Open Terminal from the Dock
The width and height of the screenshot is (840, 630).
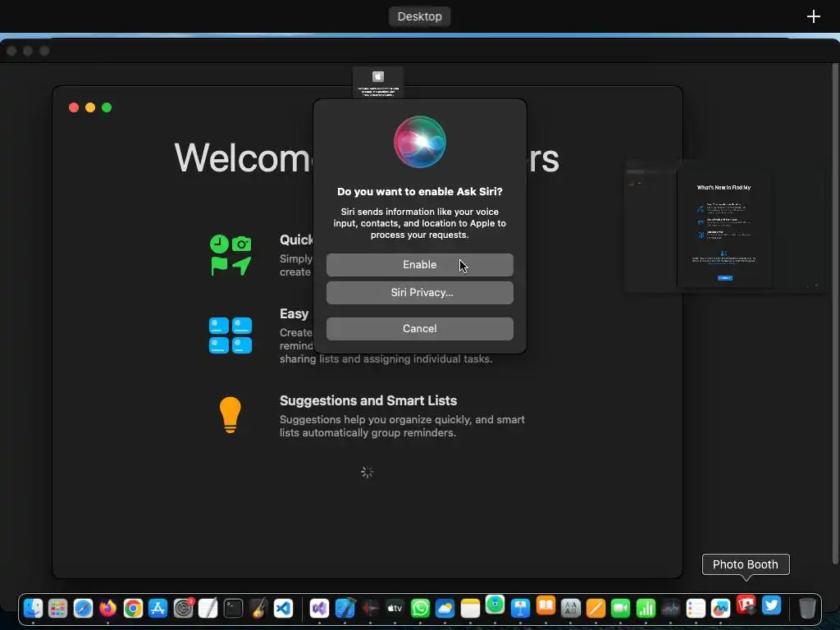pos(233,609)
